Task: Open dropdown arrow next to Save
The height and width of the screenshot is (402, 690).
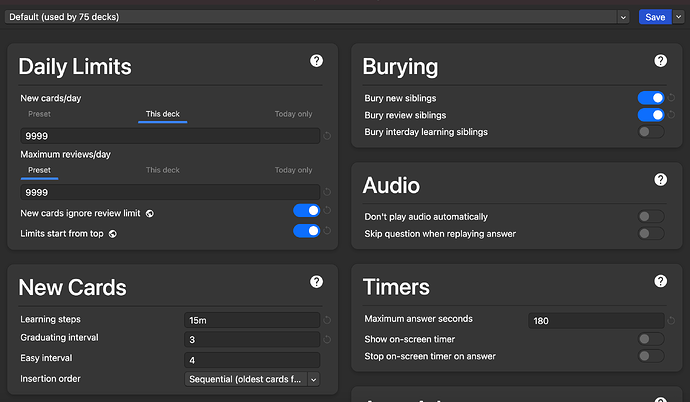Action: click(x=680, y=17)
